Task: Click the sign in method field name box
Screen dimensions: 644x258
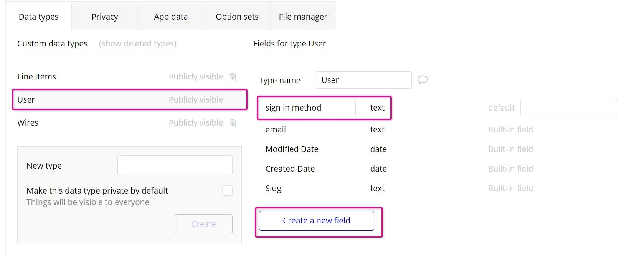Action: [307, 108]
